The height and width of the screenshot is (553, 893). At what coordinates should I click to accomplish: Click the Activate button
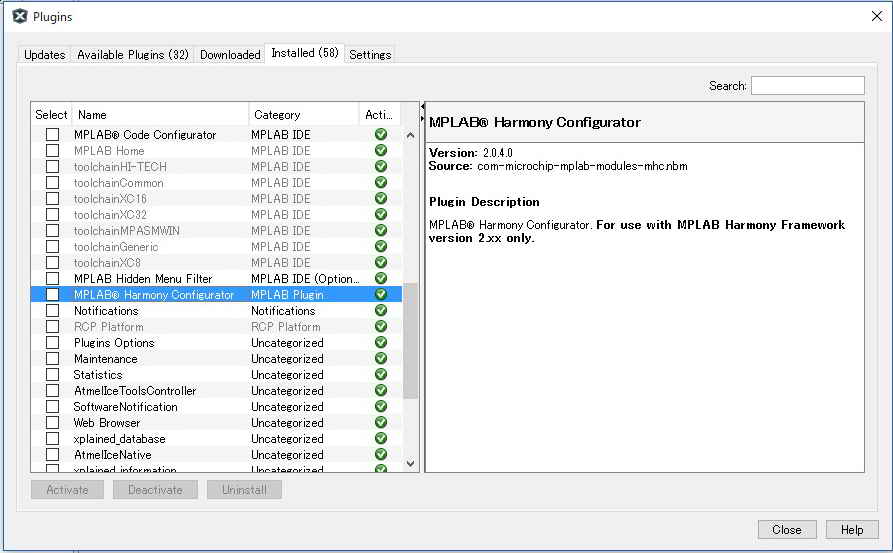click(x=67, y=490)
